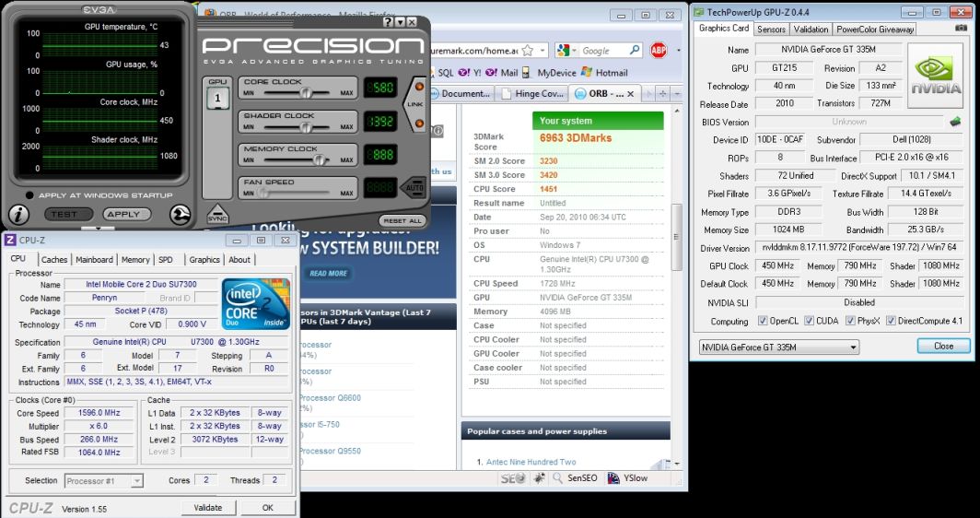Viewport: 980px width, 518px height.
Task: Switch to the Sensors tab in GPU-Z
Action: [x=771, y=29]
